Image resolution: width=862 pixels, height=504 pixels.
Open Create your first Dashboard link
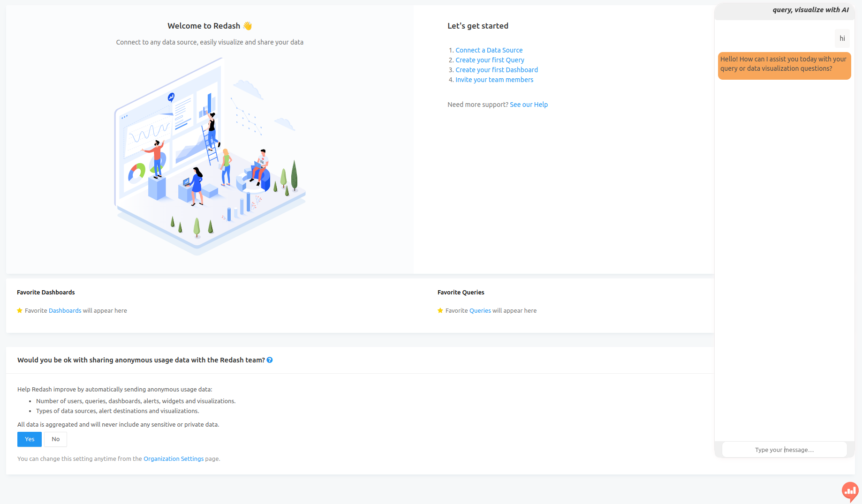[x=497, y=70]
